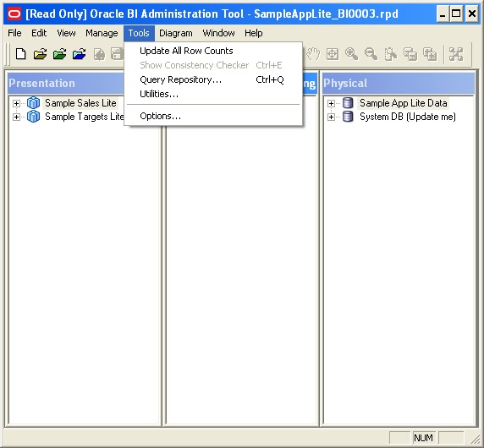Click the Oracle logo in title bar
This screenshot has height=448, width=484.
click(14, 14)
